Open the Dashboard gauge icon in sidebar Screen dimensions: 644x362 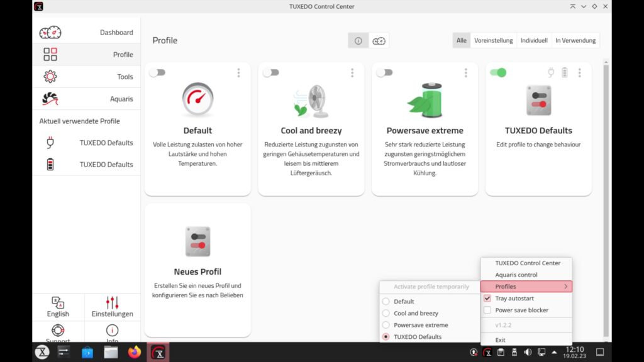click(50, 33)
